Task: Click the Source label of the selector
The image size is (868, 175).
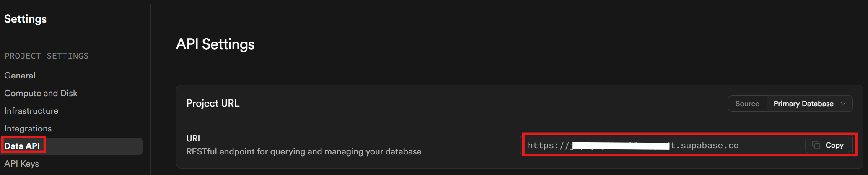Action: pyautogui.click(x=747, y=104)
